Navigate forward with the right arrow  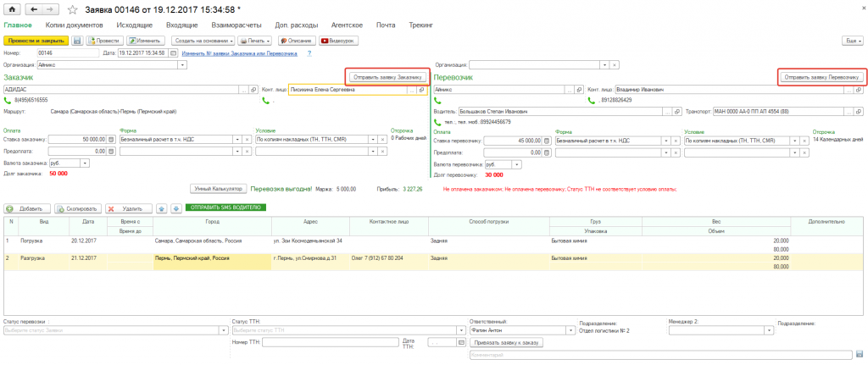(50, 9)
